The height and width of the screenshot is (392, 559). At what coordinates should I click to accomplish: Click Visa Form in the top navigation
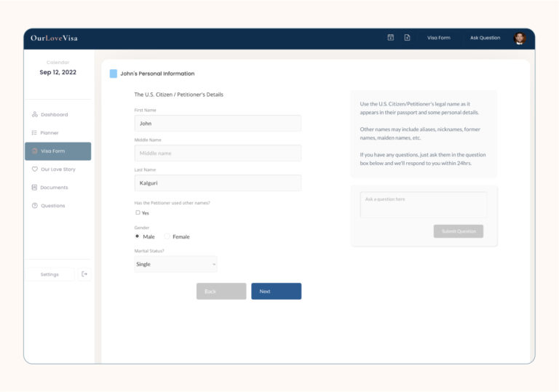(x=438, y=38)
